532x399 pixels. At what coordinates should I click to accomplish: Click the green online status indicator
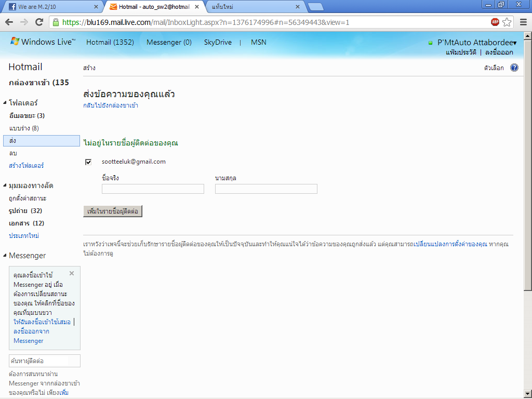coord(431,43)
